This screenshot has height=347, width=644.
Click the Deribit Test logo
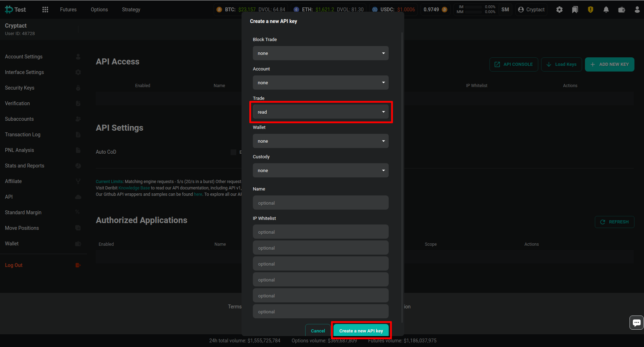pos(15,10)
